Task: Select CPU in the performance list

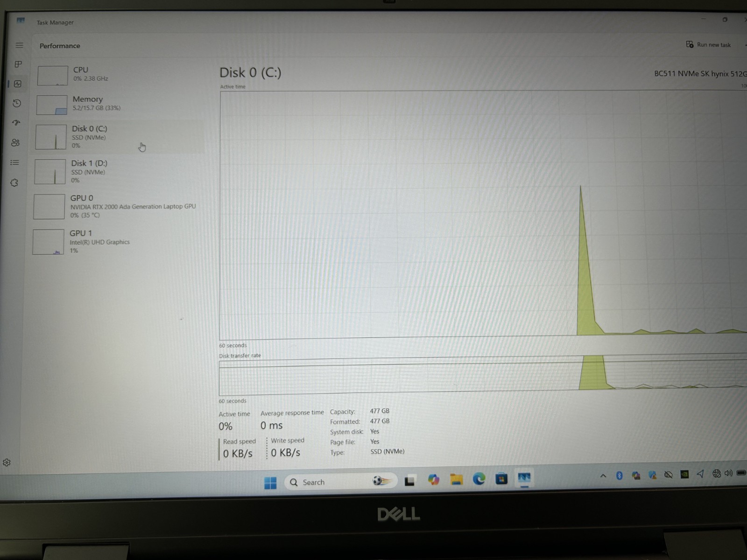Action: click(x=119, y=75)
